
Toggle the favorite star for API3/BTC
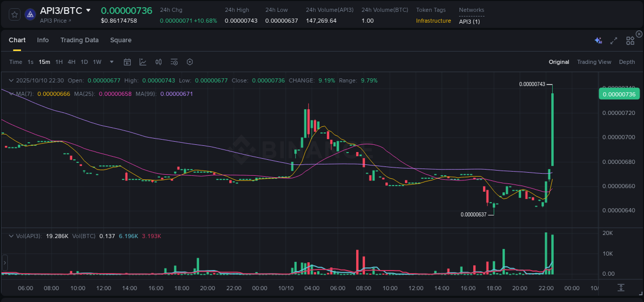click(14, 14)
